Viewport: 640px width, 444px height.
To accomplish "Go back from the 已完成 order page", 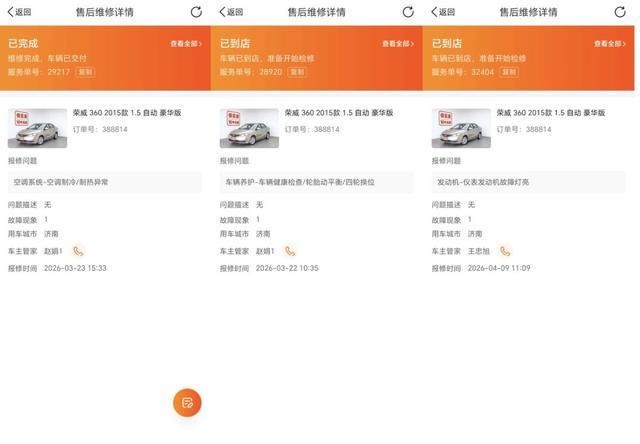I will (x=18, y=12).
